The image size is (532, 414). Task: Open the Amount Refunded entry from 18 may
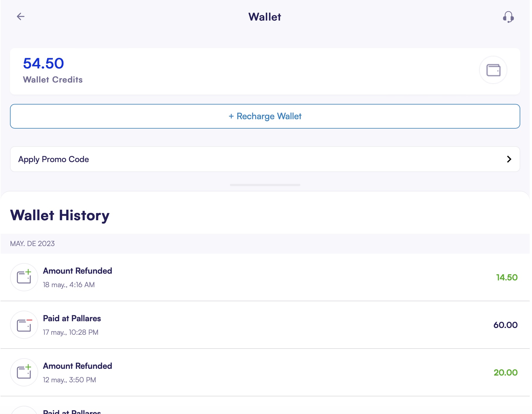[x=77, y=271]
